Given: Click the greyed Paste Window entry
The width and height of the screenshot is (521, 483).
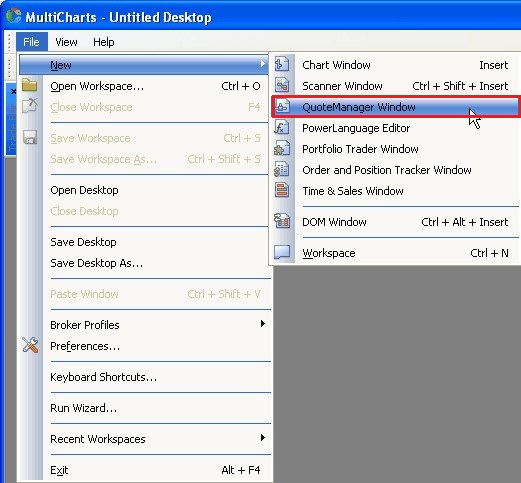Looking at the screenshot, I should pyautogui.click(x=143, y=294).
